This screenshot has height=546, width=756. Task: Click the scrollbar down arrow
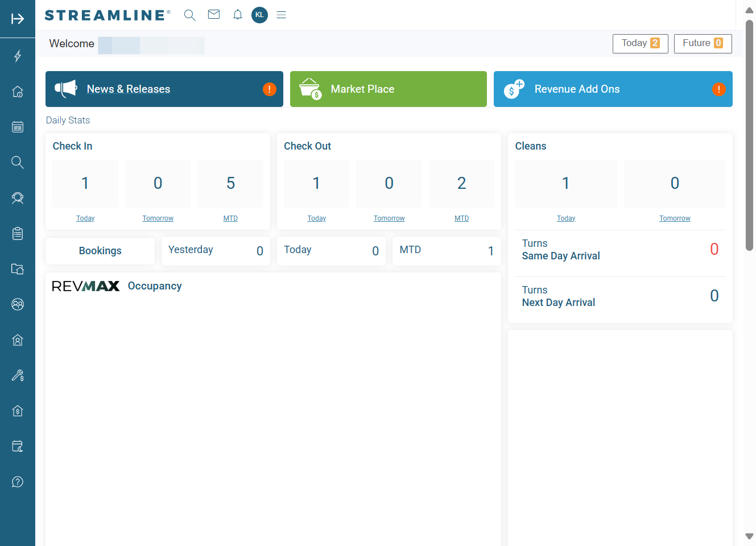pos(749,536)
